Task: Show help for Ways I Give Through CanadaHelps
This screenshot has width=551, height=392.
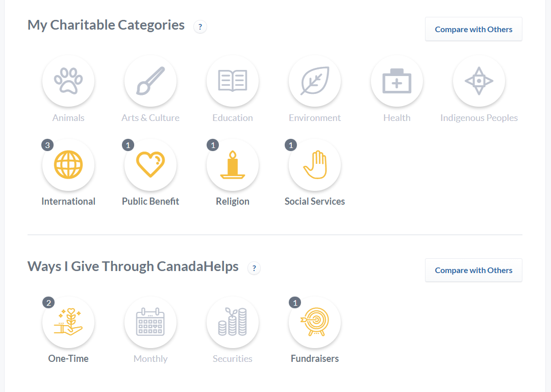Action: tap(254, 268)
